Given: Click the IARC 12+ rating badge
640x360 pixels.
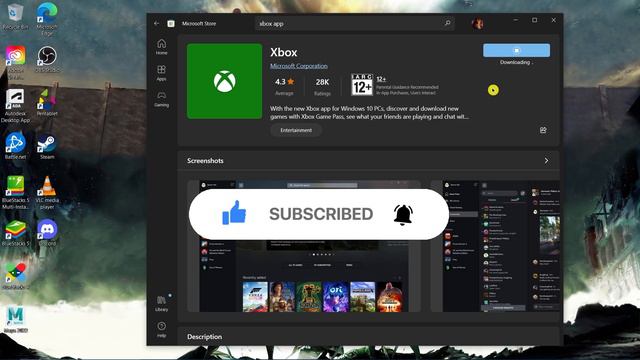Looking at the screenshot, I should [362, 84].
